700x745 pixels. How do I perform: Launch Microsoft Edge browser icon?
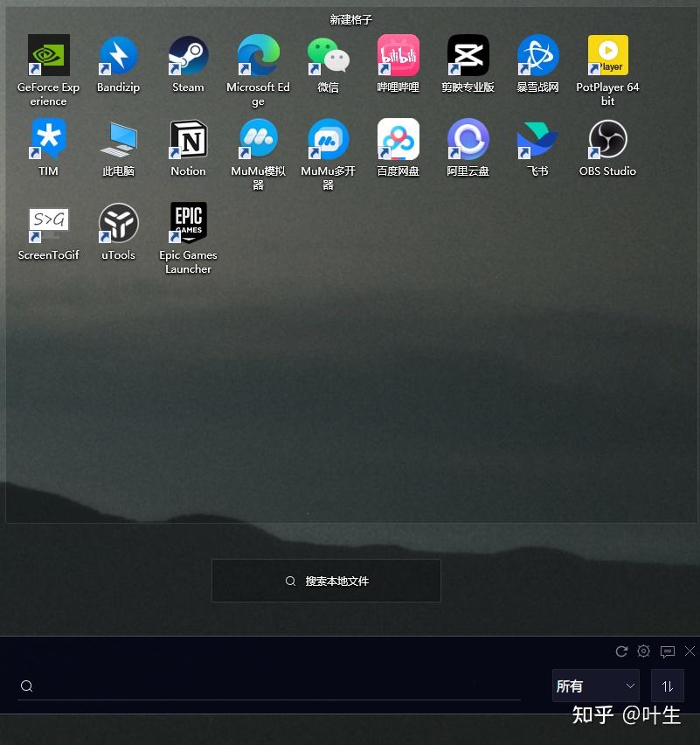click(x=258, y=55)
